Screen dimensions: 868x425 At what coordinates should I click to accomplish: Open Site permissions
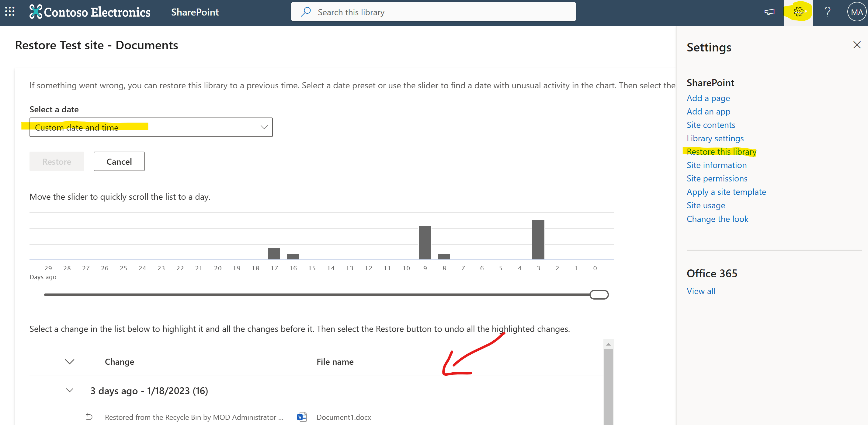(x=717, y=178)
